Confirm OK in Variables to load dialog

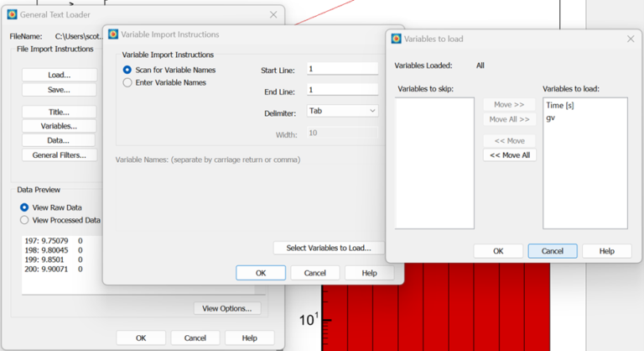tap(498, 251)
